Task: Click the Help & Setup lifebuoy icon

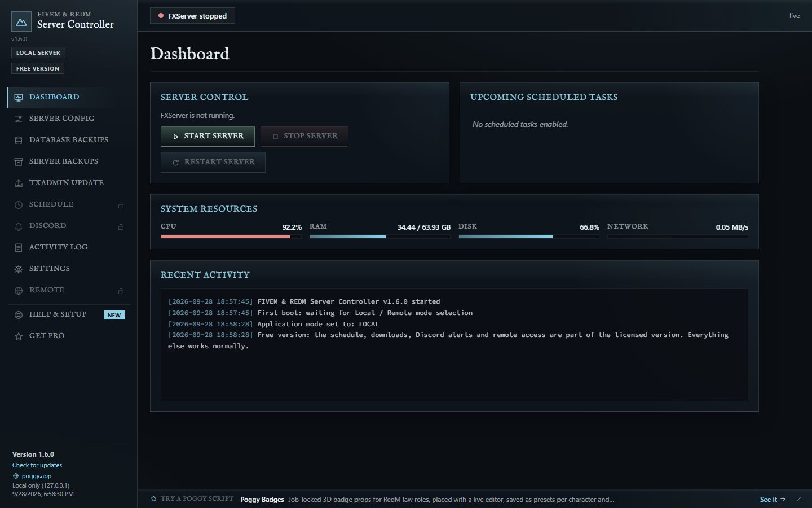Action: pos(19,314)
